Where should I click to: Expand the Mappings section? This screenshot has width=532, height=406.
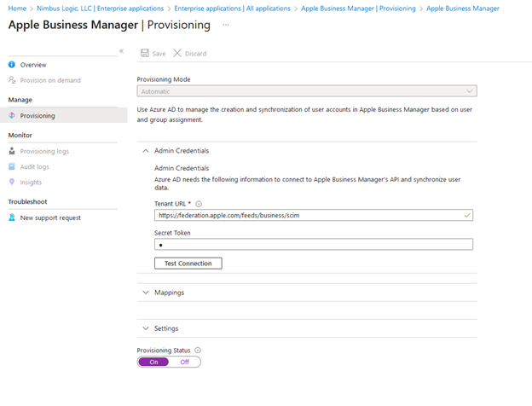point(146,293)
